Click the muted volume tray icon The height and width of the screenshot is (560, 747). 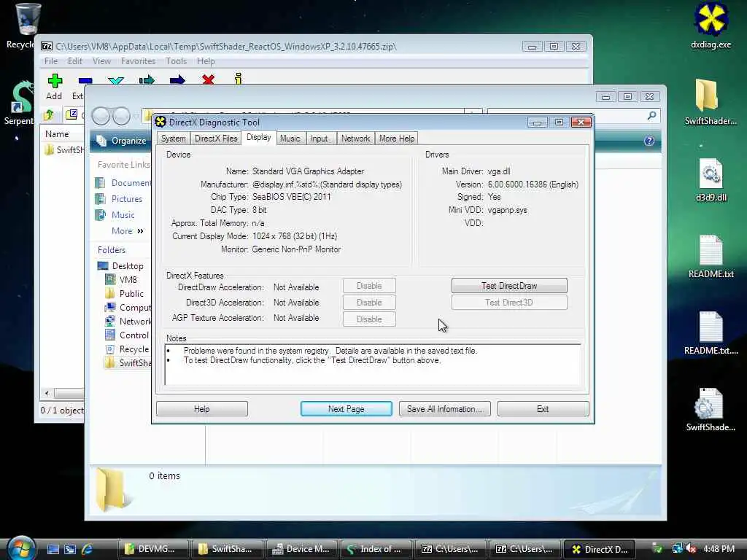692,549
